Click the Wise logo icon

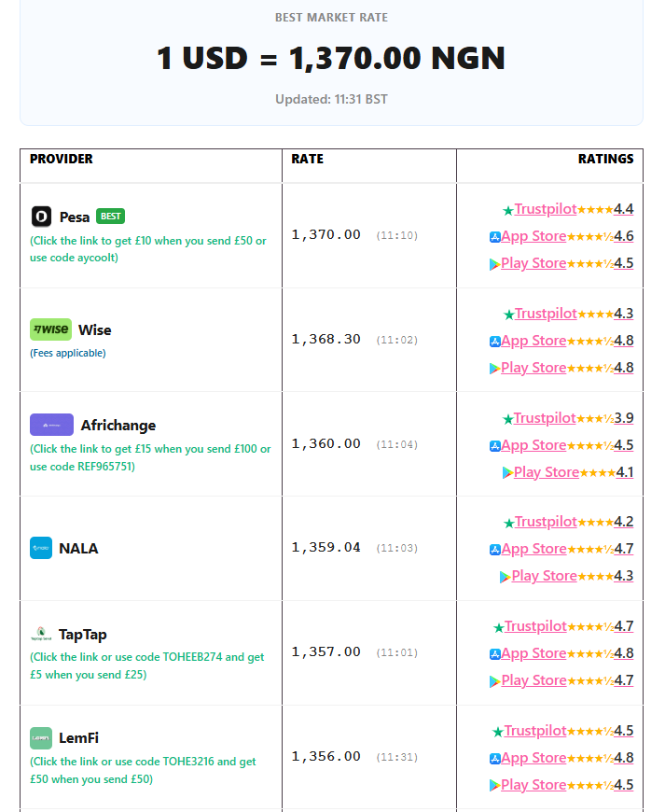coord(50,329)
